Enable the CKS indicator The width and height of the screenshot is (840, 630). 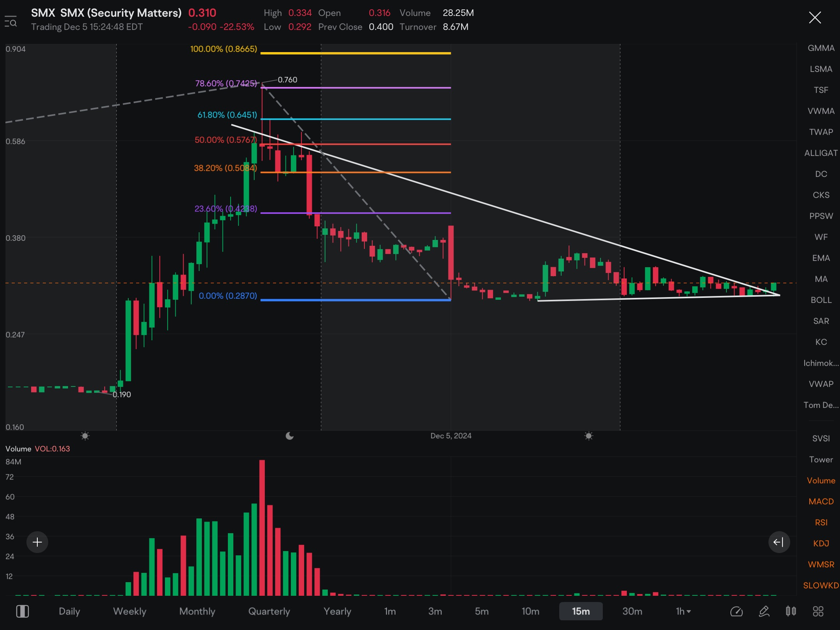pos(821,195)
